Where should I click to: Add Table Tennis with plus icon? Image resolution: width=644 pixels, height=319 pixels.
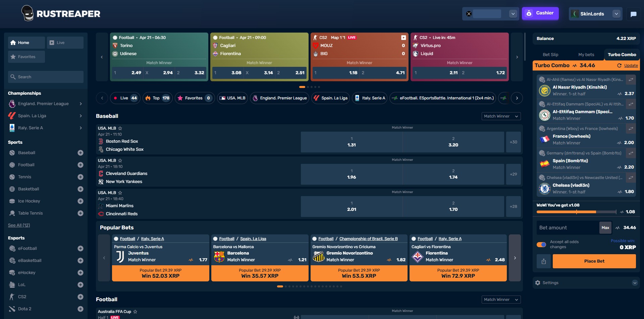80,213
